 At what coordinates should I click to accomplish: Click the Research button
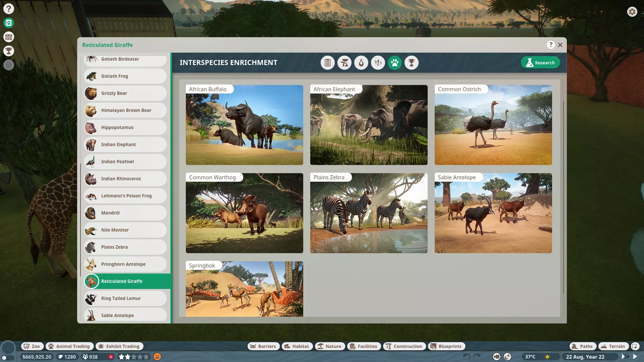(540, 63)
